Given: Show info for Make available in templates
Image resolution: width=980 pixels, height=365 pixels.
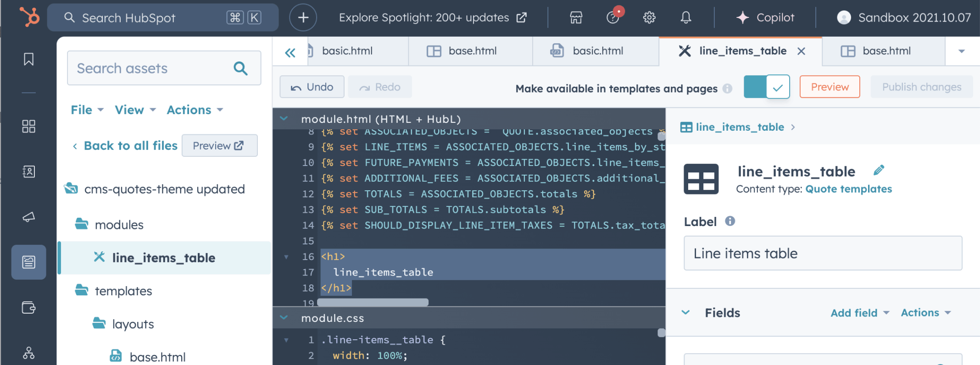Looking at the screenshot, I should point(727,88).
